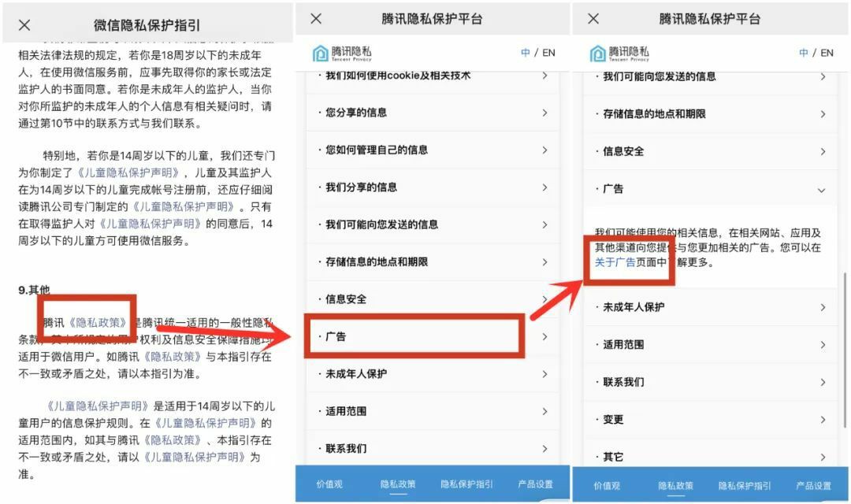Open the 关于广告 link in right panel
The image size is (851, 504).
tap(615, 262)
